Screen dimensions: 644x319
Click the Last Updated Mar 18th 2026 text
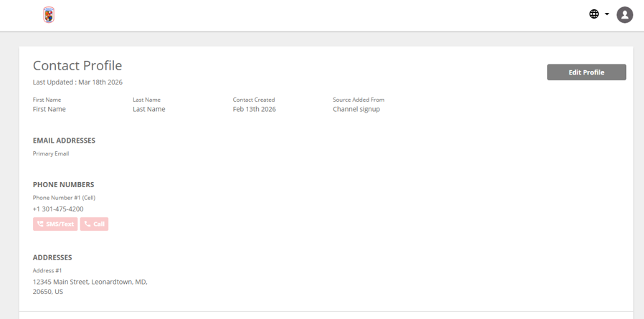(77, 82)
